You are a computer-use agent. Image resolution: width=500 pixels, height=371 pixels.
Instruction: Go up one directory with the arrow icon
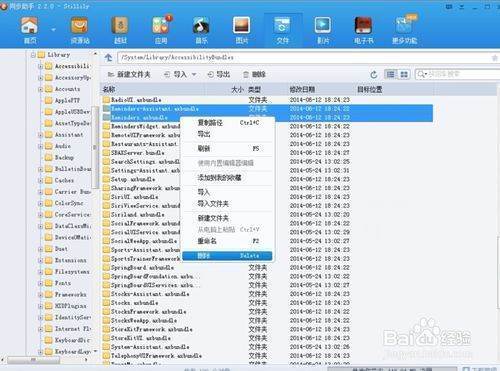point(108,58)
